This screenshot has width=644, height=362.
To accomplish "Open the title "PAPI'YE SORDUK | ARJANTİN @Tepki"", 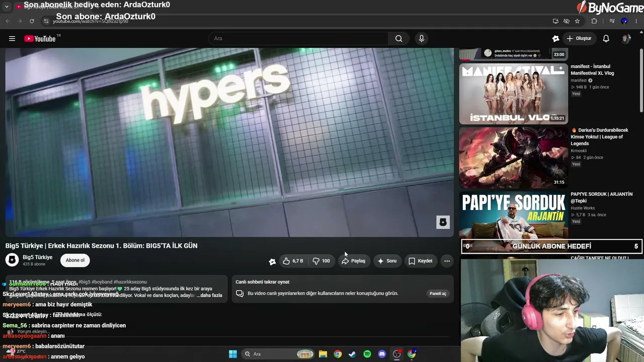I will [x=601, y=198].
